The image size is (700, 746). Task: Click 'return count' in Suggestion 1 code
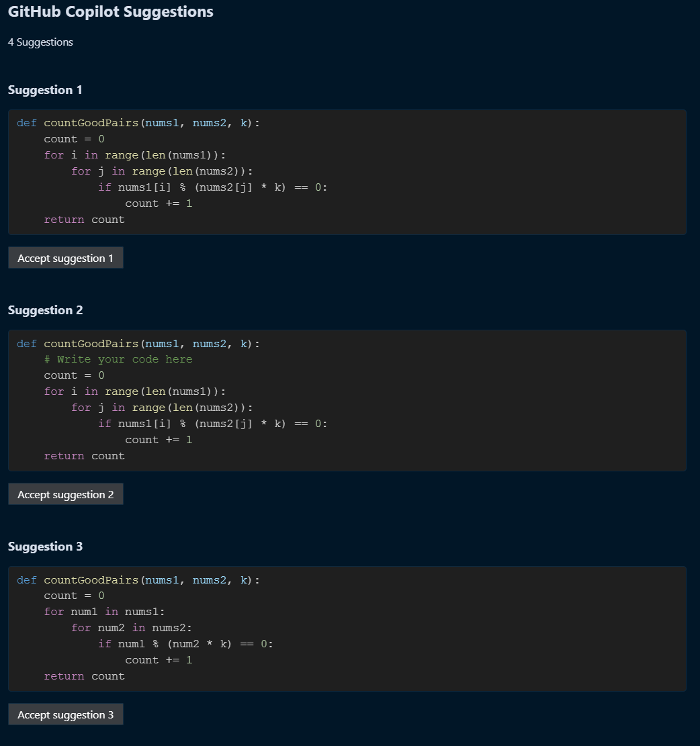pos(84,220)
